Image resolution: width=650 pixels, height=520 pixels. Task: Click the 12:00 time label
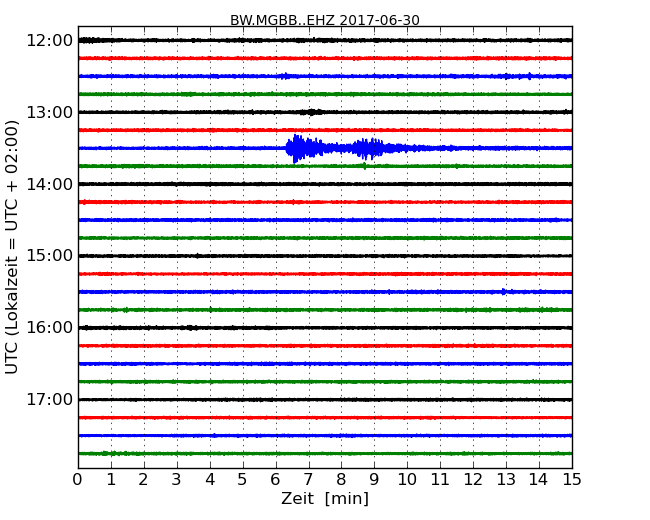(49, 41)
